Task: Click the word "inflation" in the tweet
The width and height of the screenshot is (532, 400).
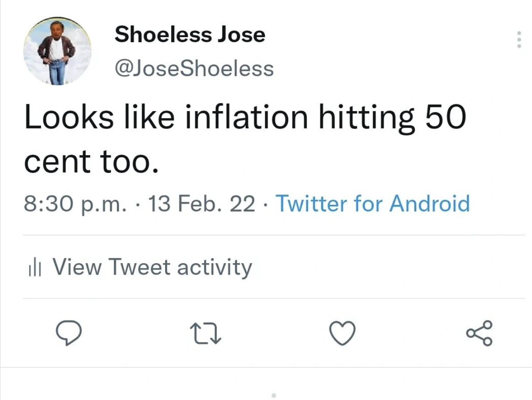Action: (246, 117)
